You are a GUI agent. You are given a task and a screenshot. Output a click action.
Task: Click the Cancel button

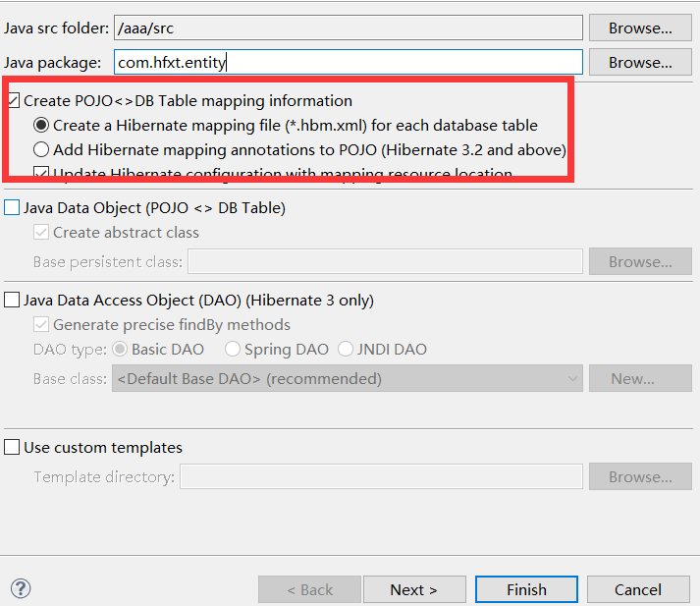638,589
